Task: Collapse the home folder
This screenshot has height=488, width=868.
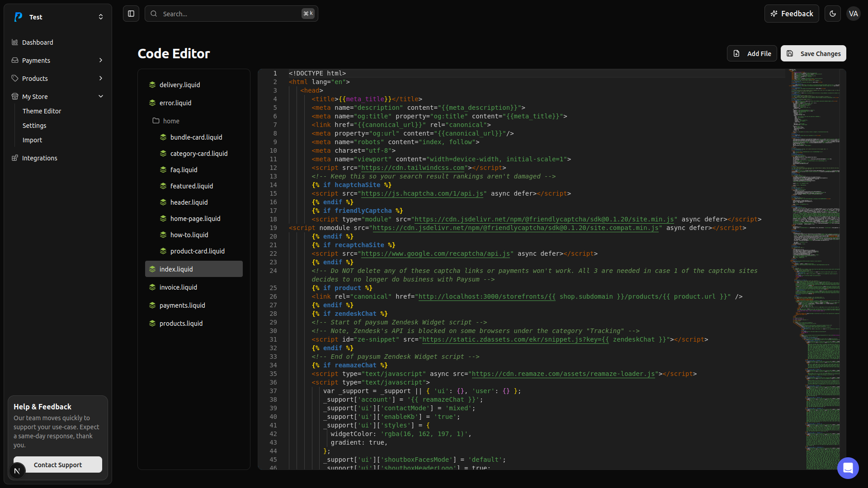Action: tap(194, 121)
